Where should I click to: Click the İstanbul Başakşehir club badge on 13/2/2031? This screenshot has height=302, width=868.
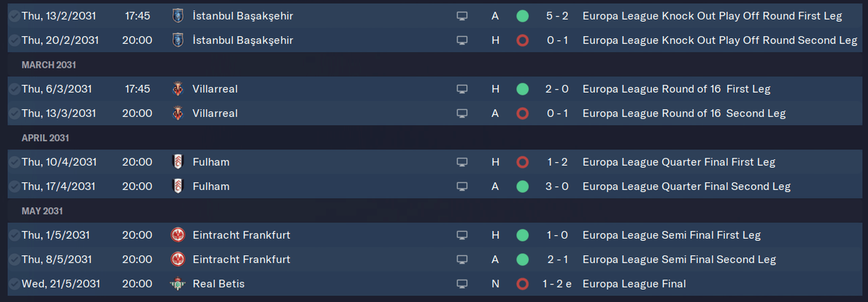178,16
